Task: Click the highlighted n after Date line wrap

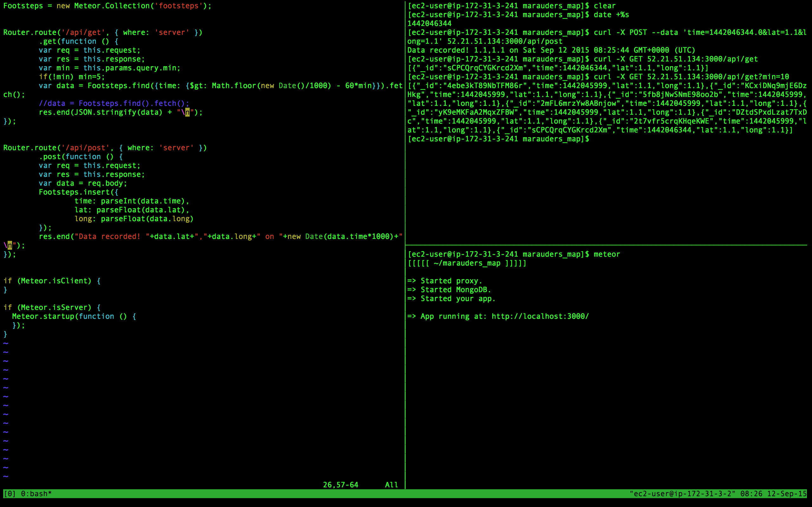Action: tap(10, 246)
